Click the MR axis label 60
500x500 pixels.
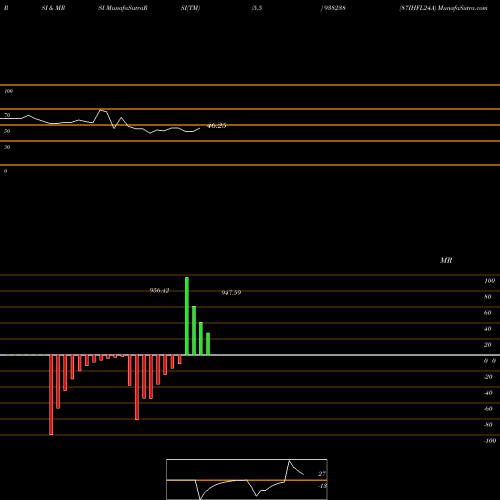(x=488, y=313)
